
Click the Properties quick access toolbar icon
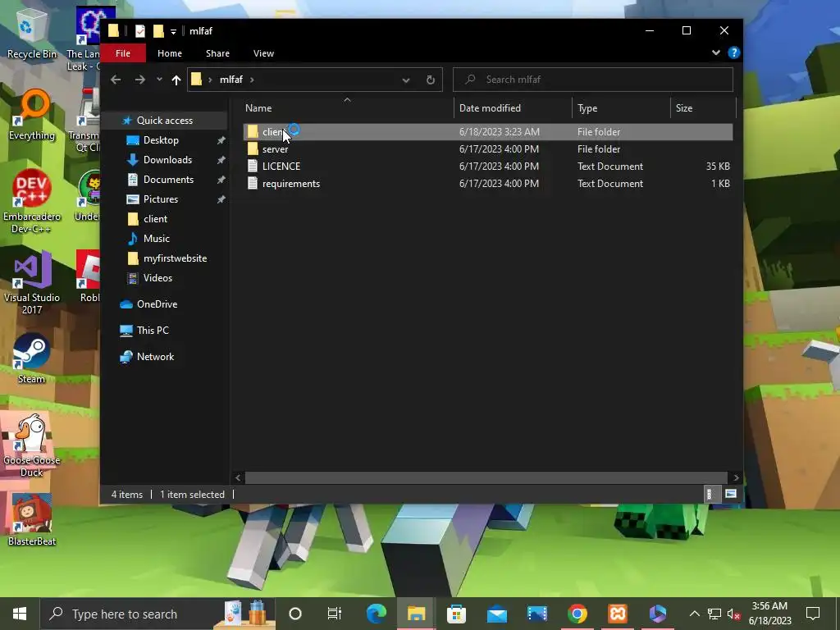[x=139, y=31]
